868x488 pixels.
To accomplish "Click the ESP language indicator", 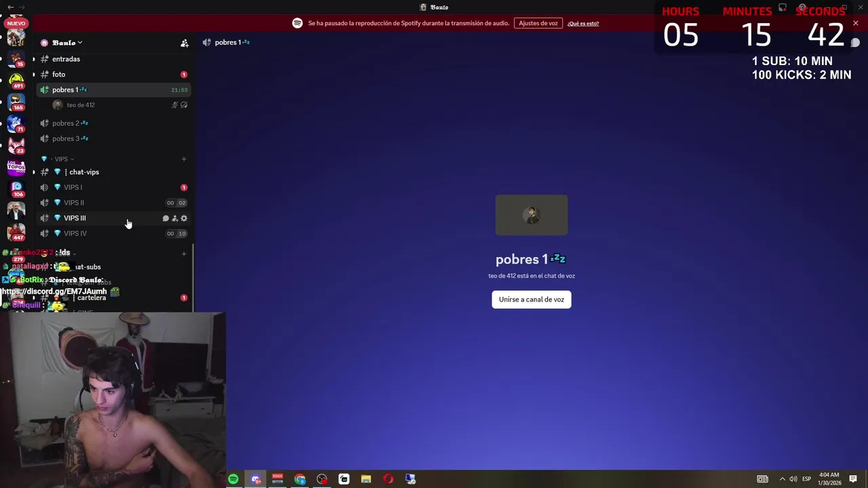I will pos(806,479).
